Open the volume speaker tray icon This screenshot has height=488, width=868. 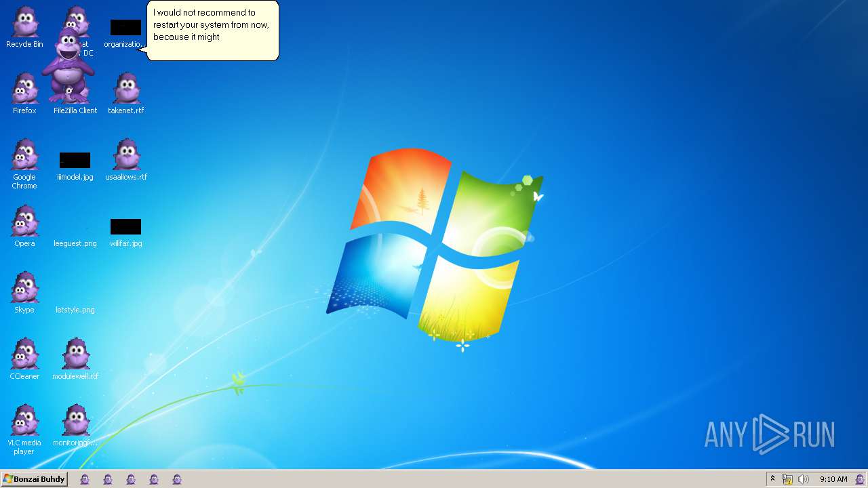coord(804,479)
